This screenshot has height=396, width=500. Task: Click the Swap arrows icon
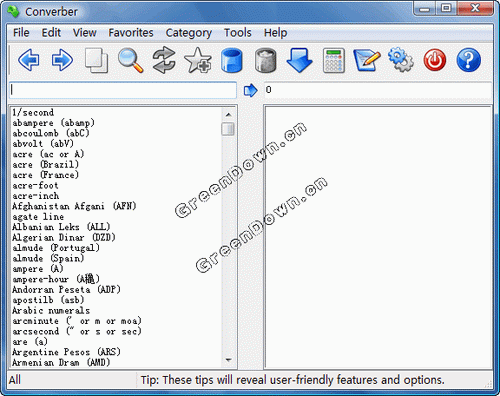coord(164,60)
